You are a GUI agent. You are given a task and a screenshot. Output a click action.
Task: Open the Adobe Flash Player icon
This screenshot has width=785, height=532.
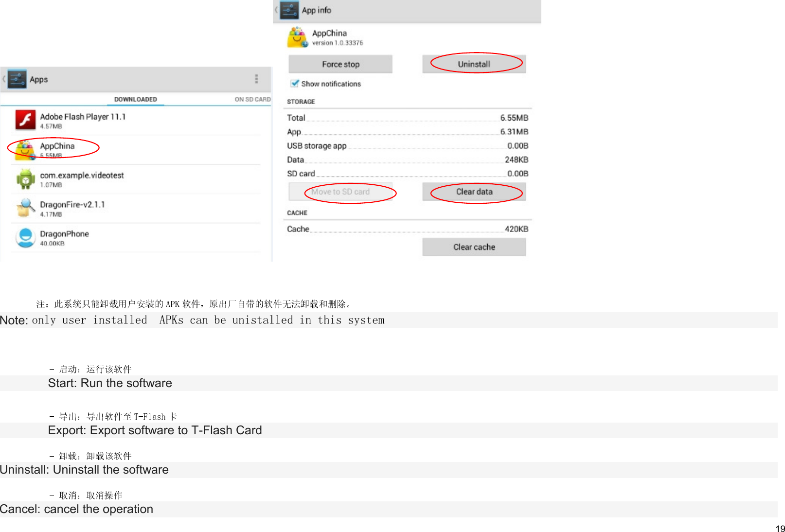(25, 120)
